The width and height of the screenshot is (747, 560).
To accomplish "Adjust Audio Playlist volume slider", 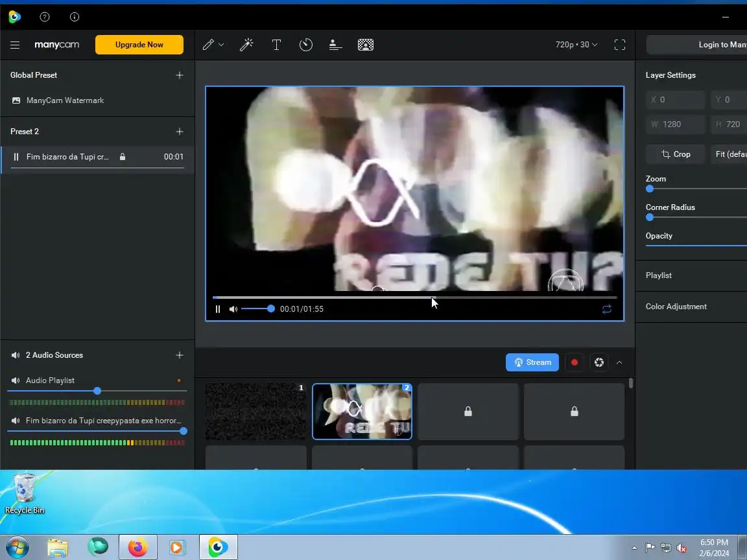I will (x=97, y=391).
